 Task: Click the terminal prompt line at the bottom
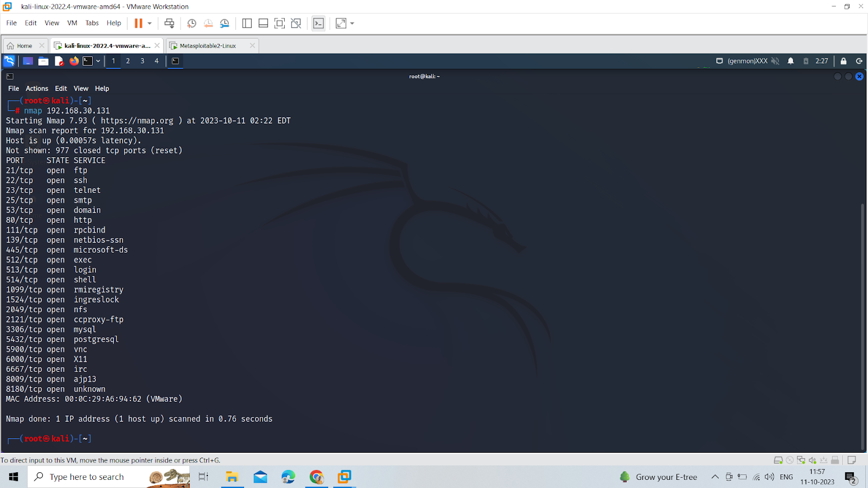(x=50, y=439)
